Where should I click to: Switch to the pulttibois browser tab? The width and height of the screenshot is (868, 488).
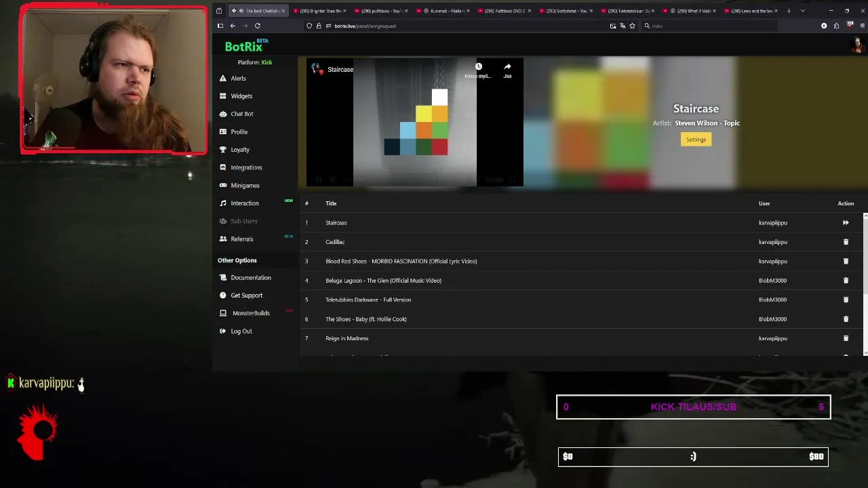click(x=380, y=11)
